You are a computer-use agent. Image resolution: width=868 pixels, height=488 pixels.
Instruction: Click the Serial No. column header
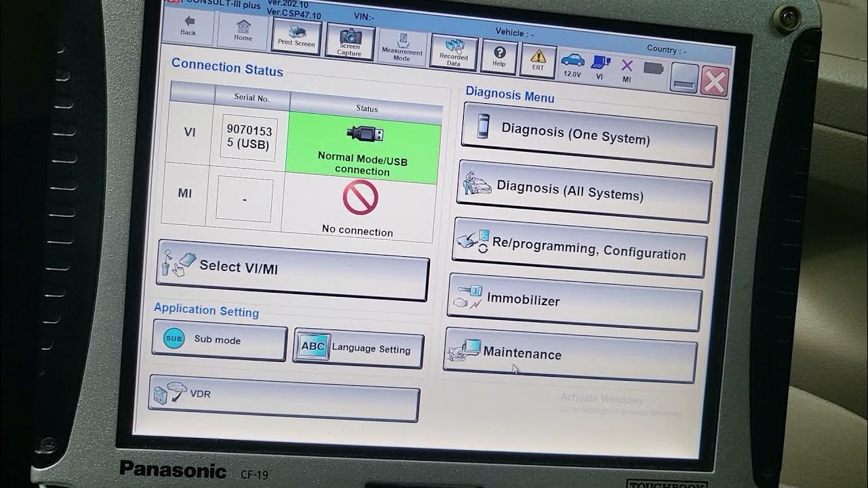click(x=252, y=97)
